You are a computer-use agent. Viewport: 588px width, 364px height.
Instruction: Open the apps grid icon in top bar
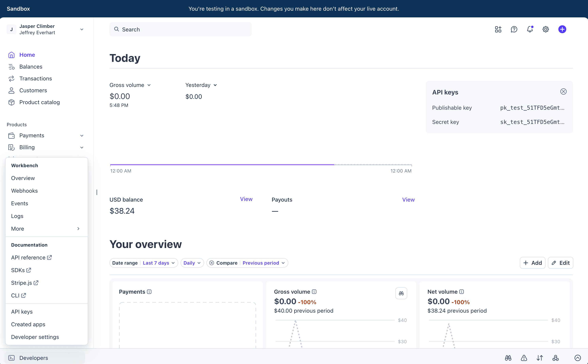pyautogui.click(x=498, y=29)
